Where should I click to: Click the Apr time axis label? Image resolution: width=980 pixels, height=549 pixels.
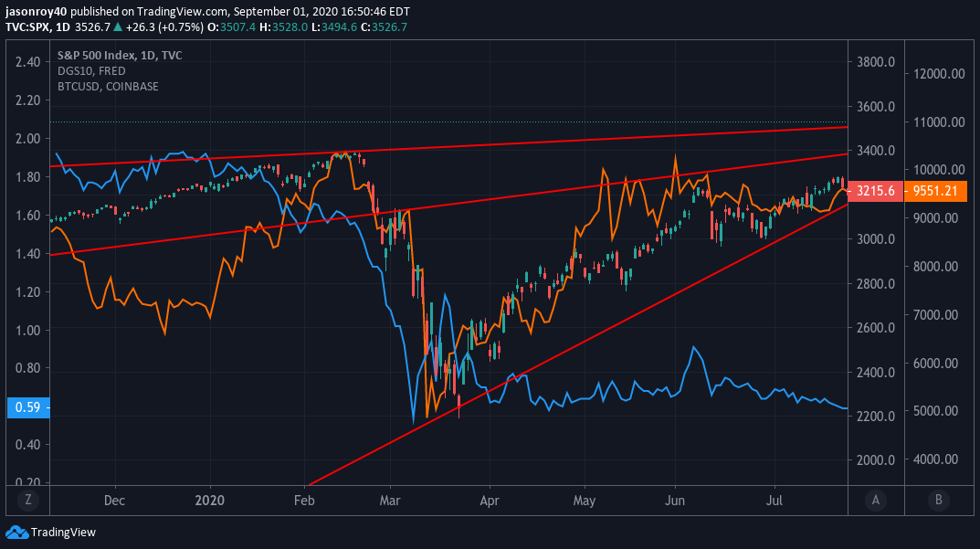pyautogui.click(x=490, y=501)
